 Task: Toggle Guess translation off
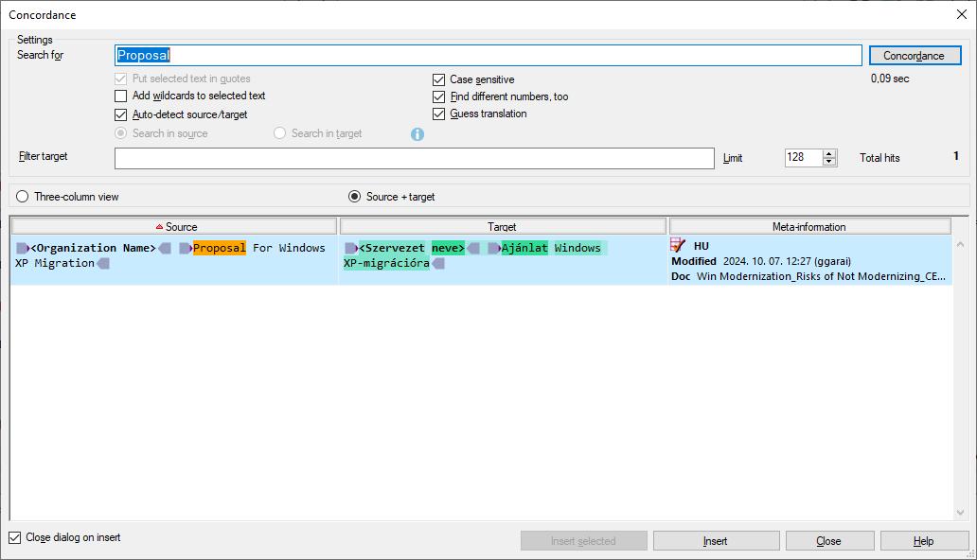[438, 114]
